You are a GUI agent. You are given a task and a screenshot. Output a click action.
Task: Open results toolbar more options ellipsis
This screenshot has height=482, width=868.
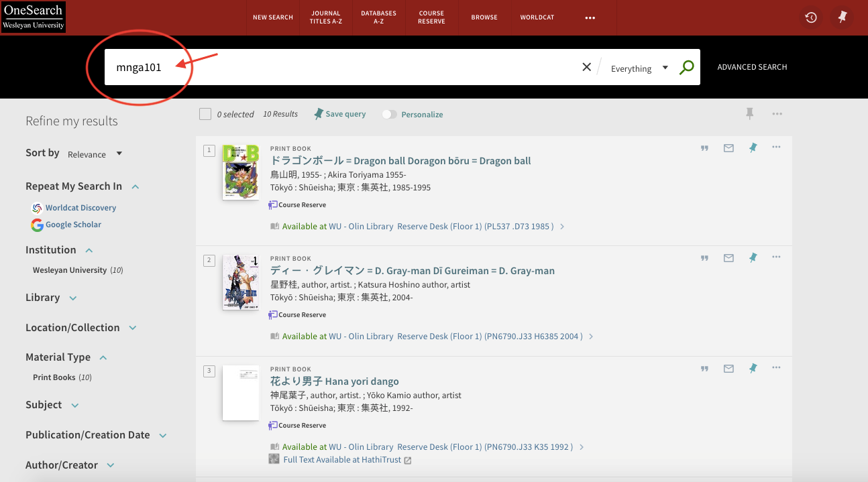coord(777,114)
